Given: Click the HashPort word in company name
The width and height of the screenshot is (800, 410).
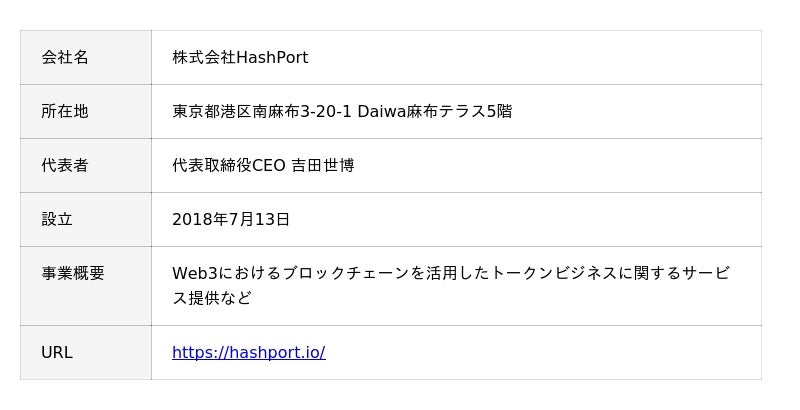Looking at the screenshot, I should tap(272, 57).
